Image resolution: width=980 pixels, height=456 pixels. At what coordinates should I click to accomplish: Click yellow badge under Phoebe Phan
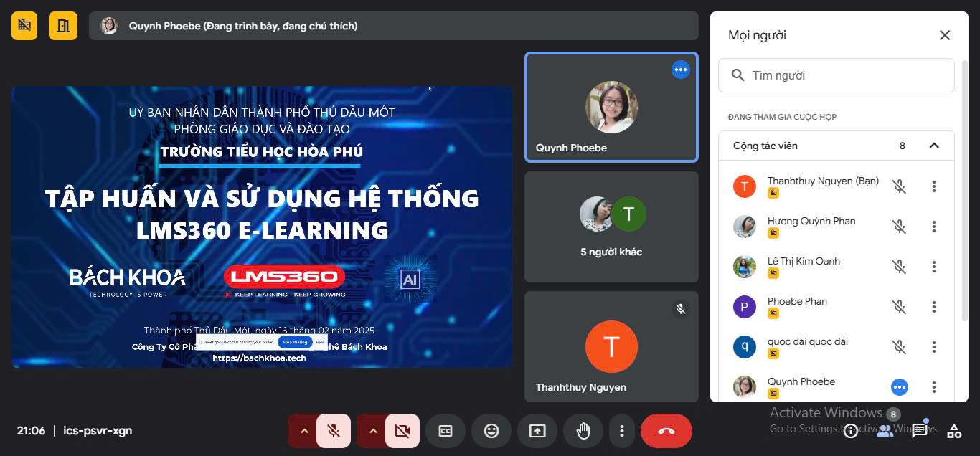click(x=773, y=313)
